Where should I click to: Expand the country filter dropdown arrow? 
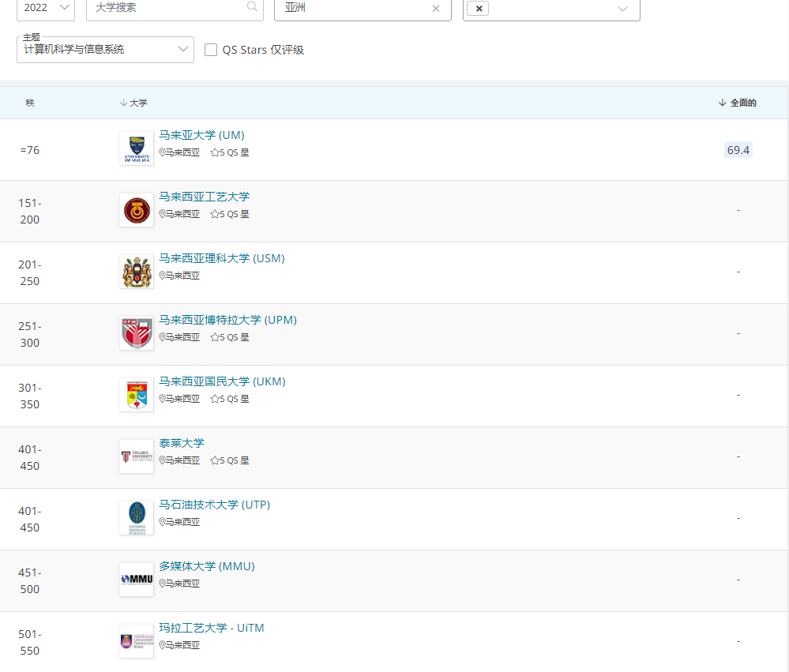pyautogui.click(x=622, y=9)
